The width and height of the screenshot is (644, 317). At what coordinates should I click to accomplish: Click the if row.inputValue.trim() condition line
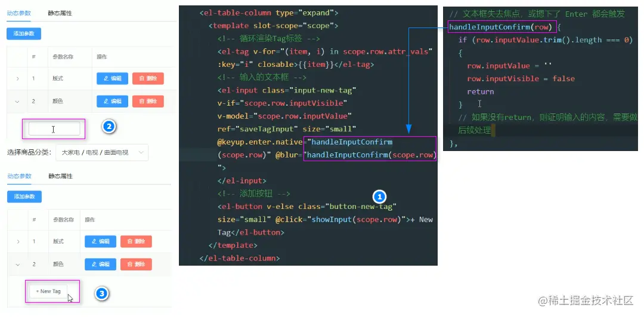(x=546, y=40)
